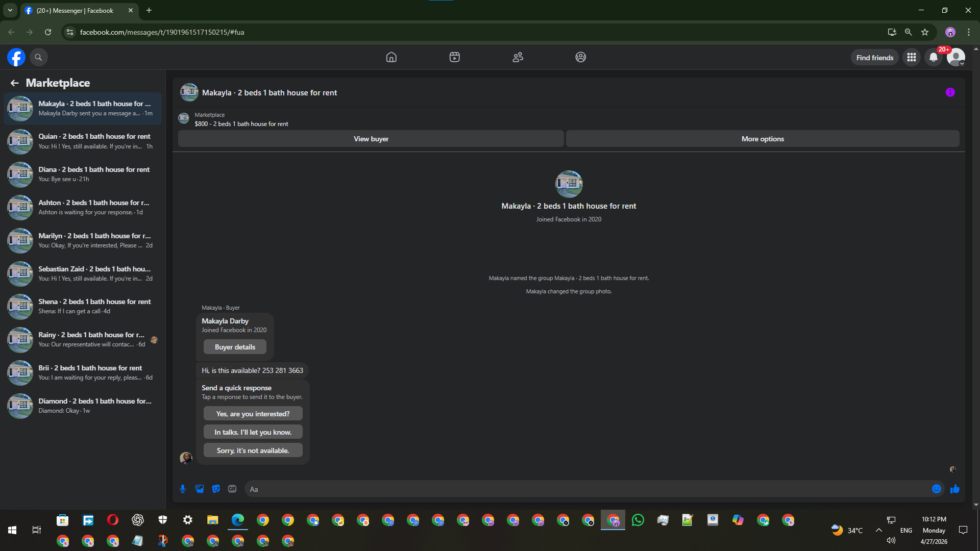Open conversation info purple icon

point(950,92)
